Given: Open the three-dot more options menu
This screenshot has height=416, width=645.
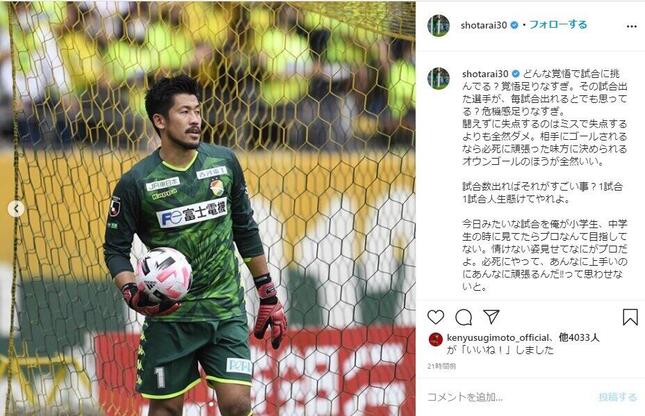Looking at the screenshot, I should (x=632, y=26).
